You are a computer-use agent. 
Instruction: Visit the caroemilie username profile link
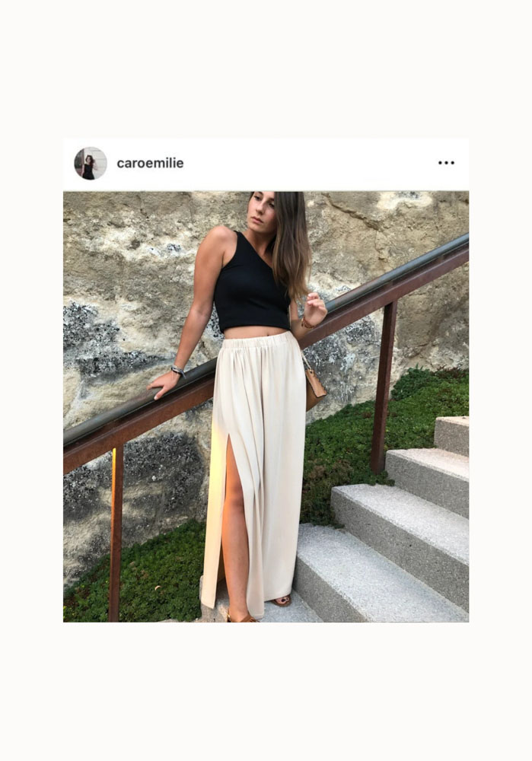click(150, 163)
